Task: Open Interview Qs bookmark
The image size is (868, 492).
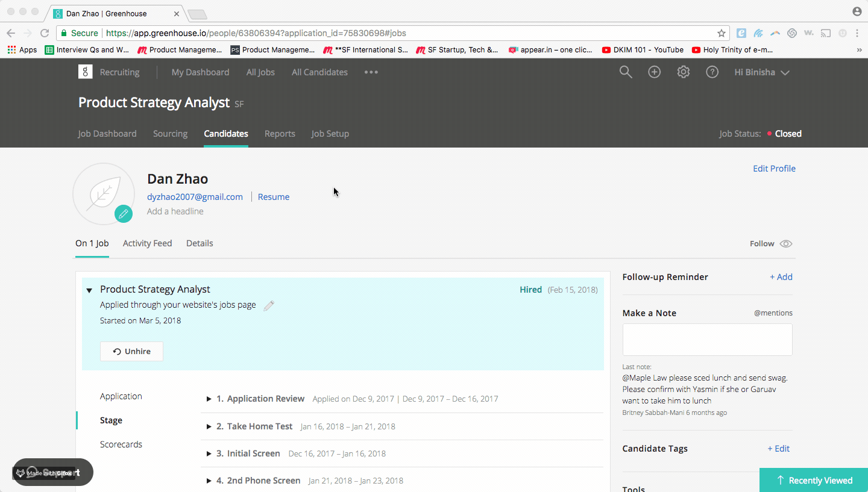Action: [x=87, y=50]
